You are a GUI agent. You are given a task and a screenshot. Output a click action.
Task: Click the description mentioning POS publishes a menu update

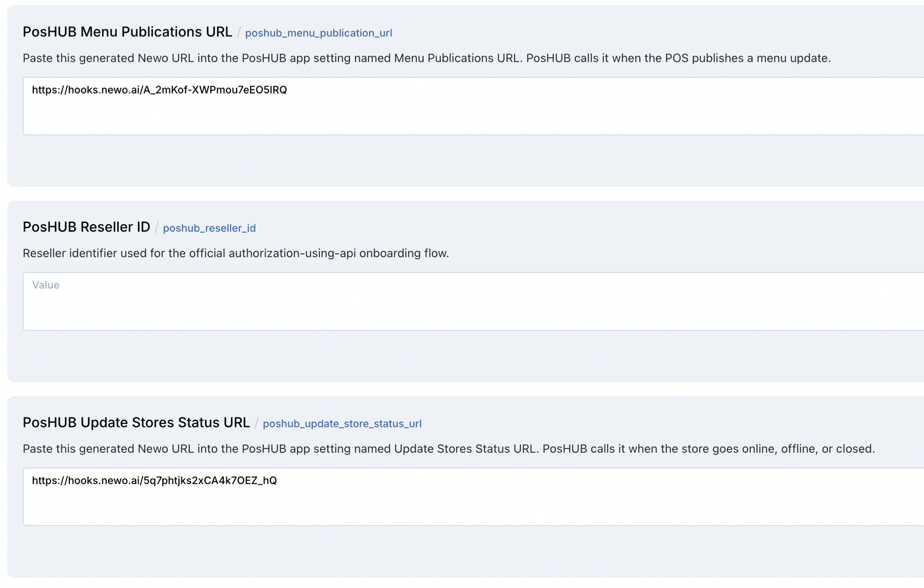pos(427,58)
